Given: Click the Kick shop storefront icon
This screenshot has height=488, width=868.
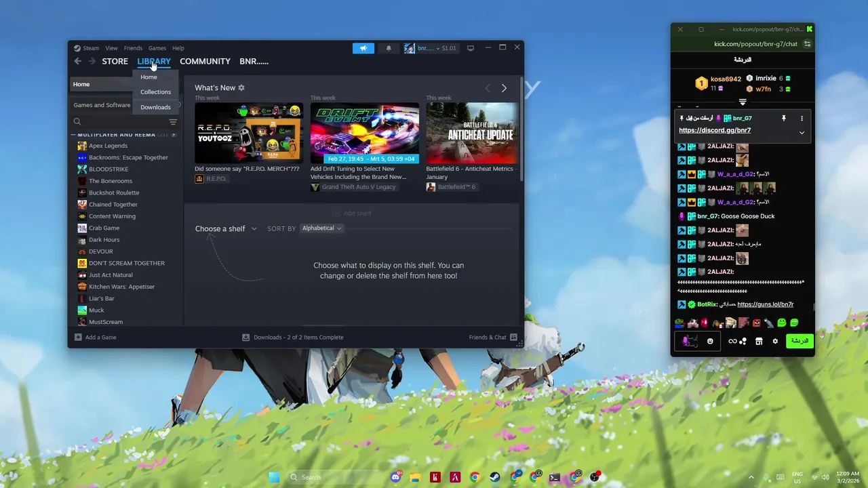Looking at the screenshot, I should 759,341.
